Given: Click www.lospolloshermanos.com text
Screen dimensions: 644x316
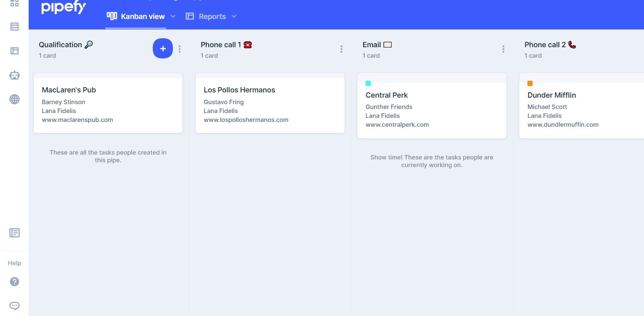Looking at the screenshot, I should [246, 120].
